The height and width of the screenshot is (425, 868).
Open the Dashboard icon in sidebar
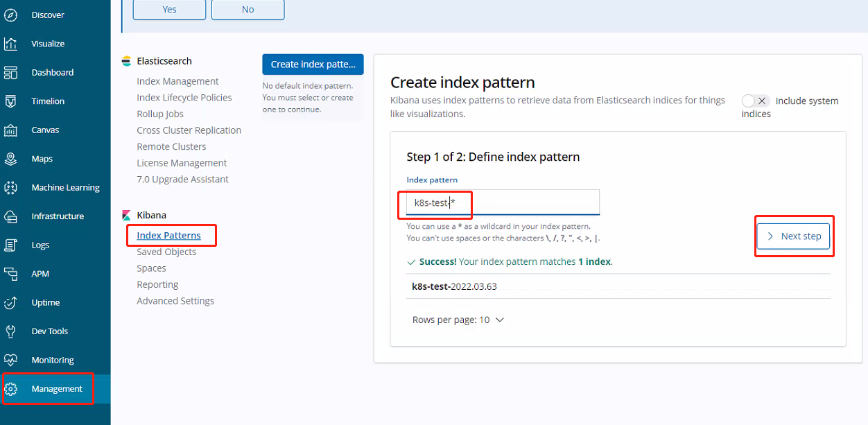(x=10, y=72)
